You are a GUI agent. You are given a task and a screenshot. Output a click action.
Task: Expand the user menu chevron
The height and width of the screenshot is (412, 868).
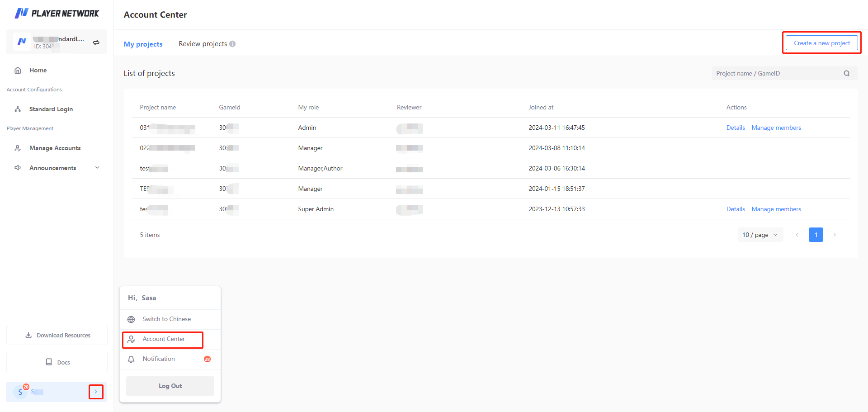(96, 392)
